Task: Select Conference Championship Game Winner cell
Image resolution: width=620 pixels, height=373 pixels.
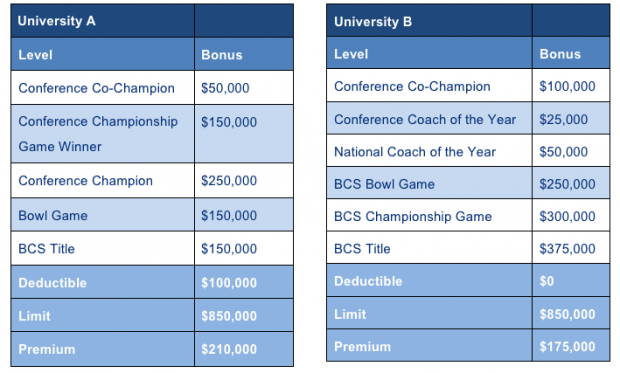Action: pos(103,134)
